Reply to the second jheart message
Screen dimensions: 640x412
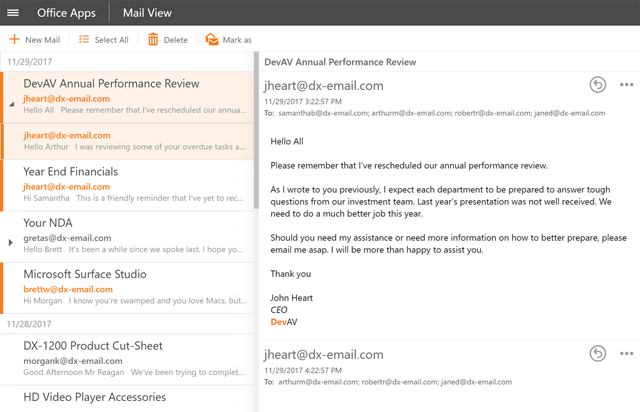click(597, 353)
